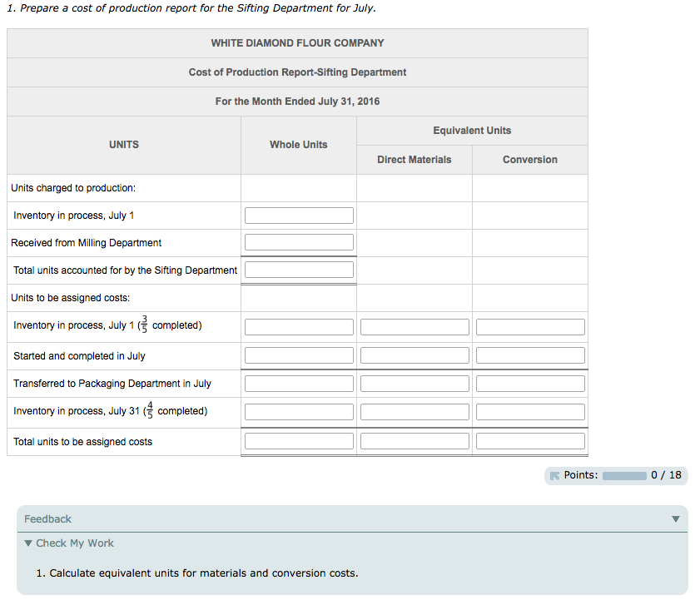Click the Points flag icon

pos(554,476)
